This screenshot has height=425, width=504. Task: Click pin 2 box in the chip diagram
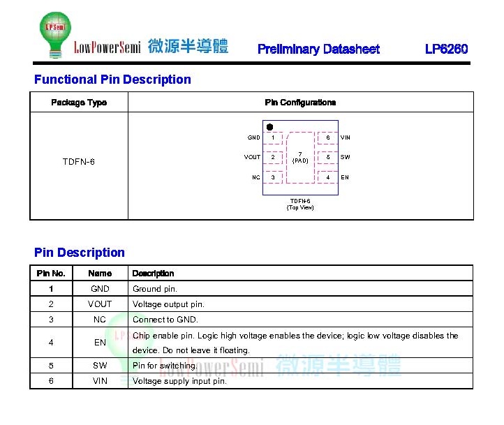pyautogui.click(x=273, y=157)
